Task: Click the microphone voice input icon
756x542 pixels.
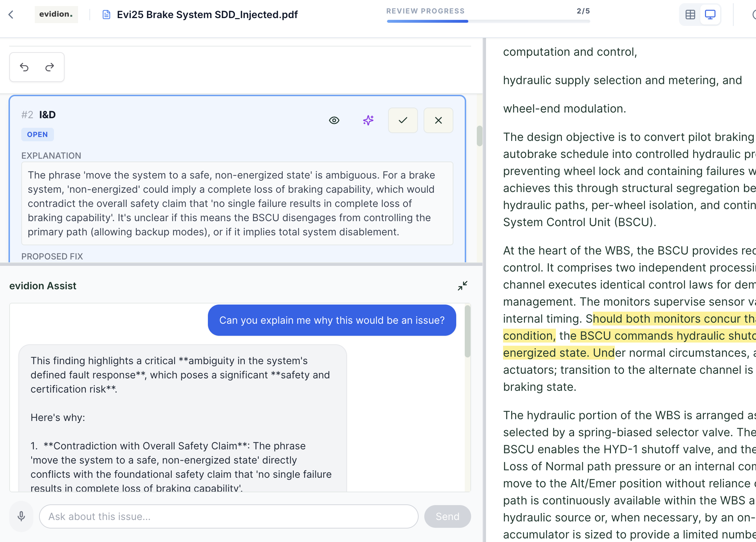Action: 21,516
